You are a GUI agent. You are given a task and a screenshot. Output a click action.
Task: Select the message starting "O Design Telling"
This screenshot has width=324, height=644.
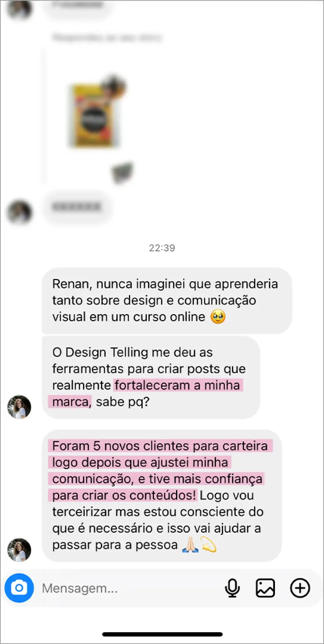point(151,377)
